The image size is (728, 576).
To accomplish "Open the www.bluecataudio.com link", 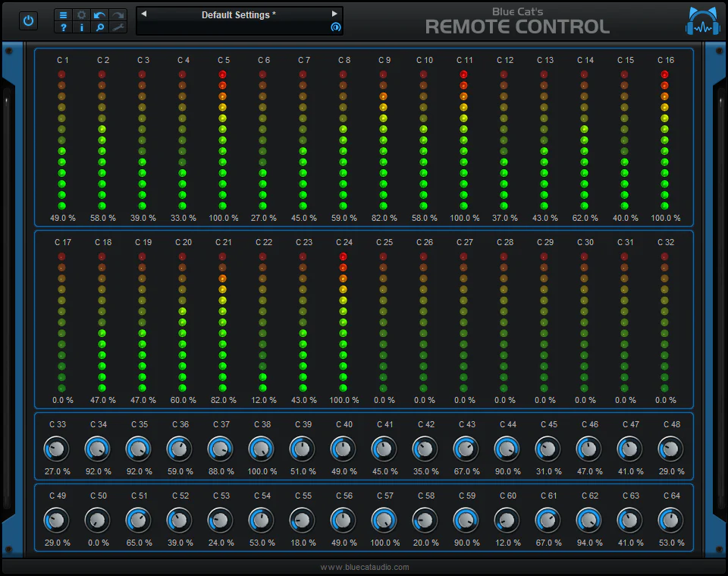I will (x=365, y=567).
